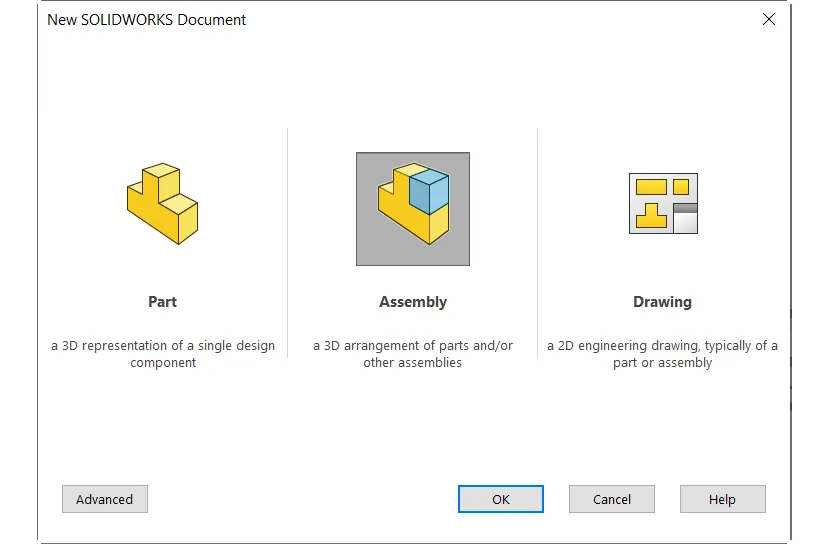Click the bold "Drawing" label
This screenshot has width=829, height=545.
tap(662, 302)
